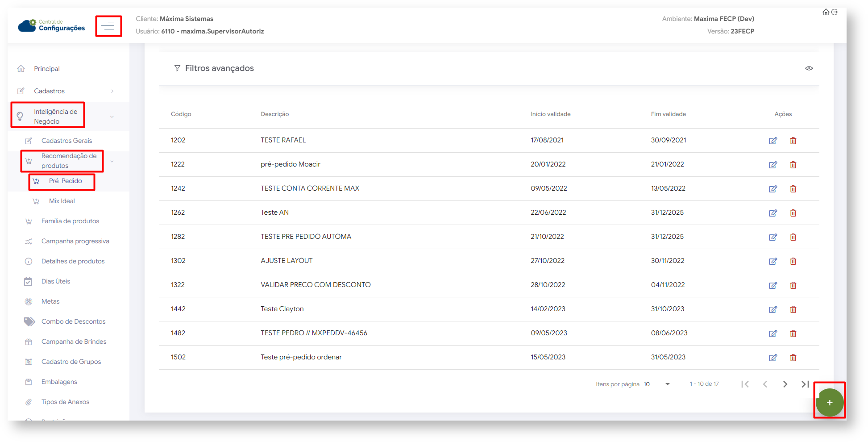Toggle advanced filters visibility eye icon
This screenshot has height=442, width=868.
coord(809,68)
